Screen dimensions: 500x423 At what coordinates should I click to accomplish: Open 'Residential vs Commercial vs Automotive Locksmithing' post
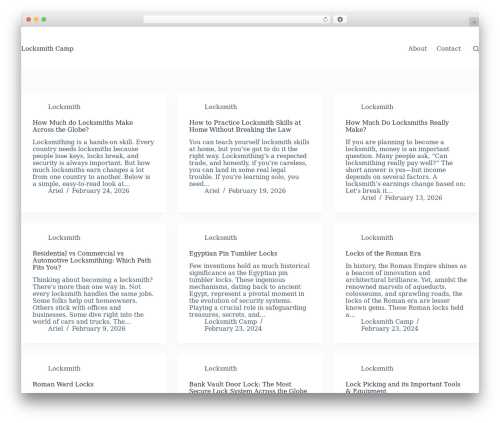92,260
